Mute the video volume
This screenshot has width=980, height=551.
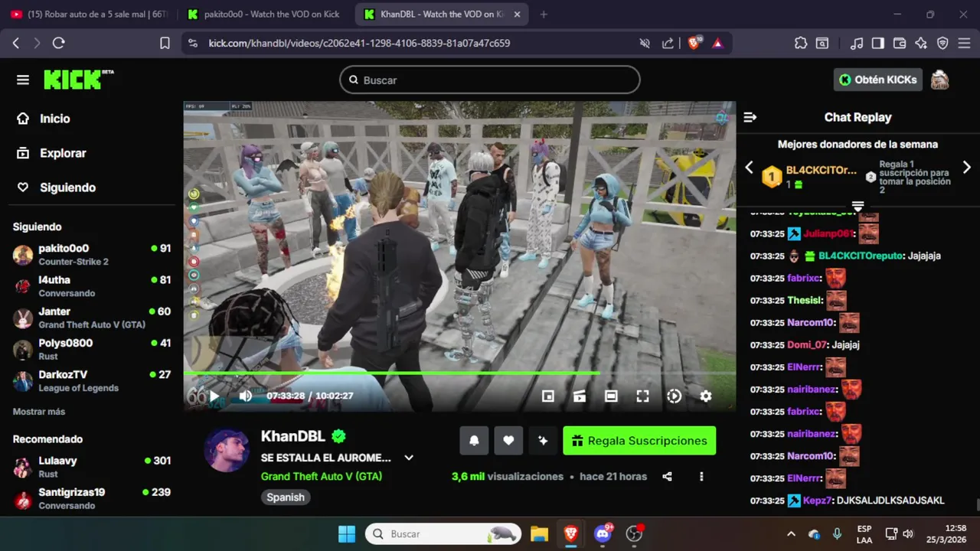[245, 396]
